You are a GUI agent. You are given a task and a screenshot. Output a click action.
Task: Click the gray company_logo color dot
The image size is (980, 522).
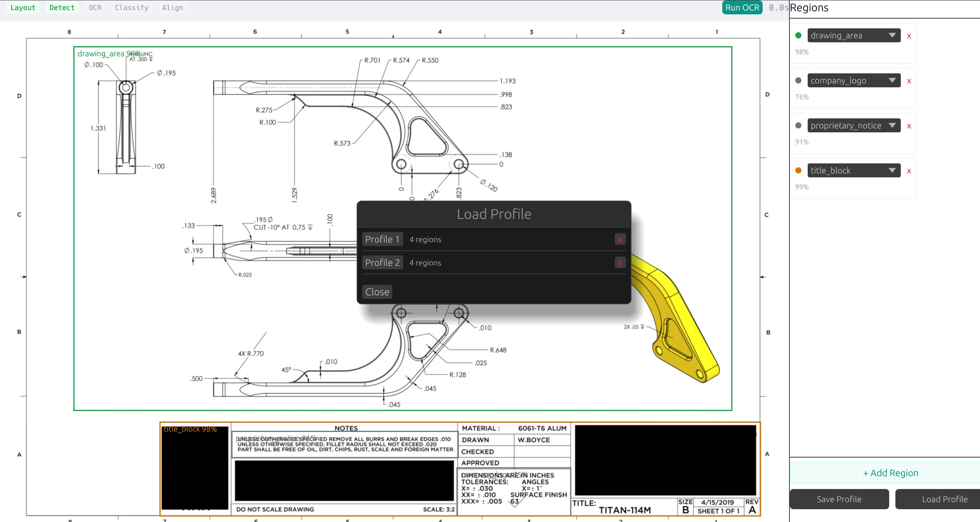click(x=798, y=80)
